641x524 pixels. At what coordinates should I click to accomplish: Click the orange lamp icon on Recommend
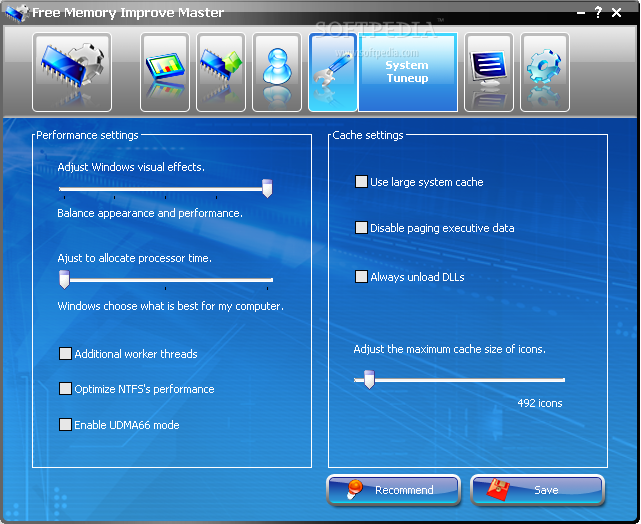pos(354,489)
